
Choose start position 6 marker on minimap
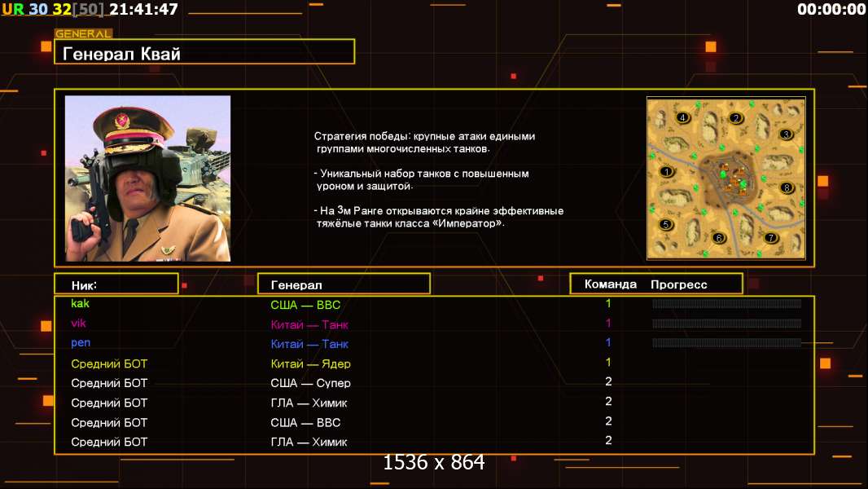tap(718, 238)
